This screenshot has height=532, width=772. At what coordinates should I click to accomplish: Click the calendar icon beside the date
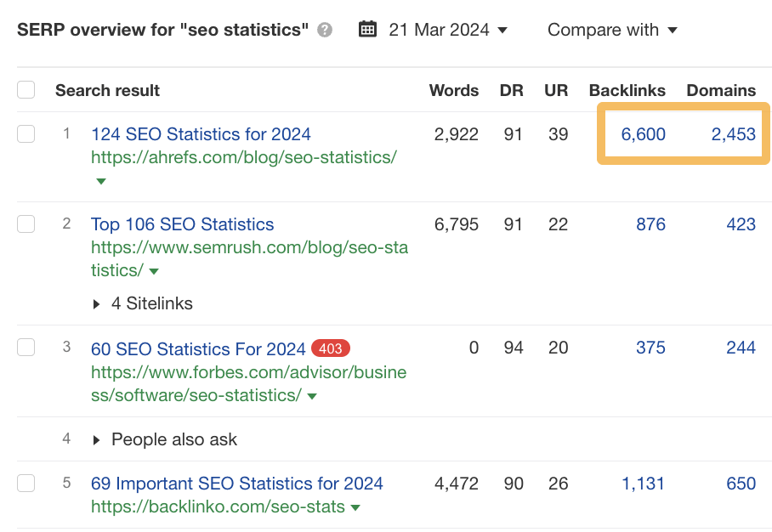367,29
